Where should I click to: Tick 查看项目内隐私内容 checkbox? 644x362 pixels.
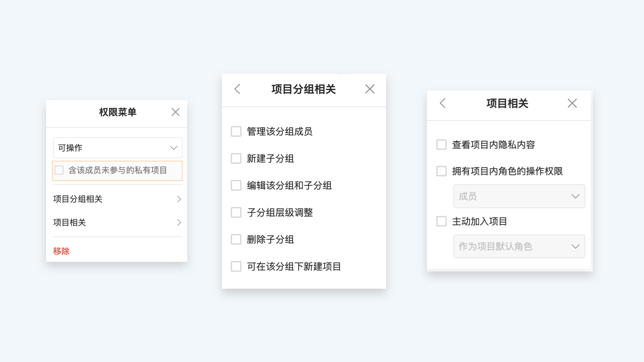point(441,145)
